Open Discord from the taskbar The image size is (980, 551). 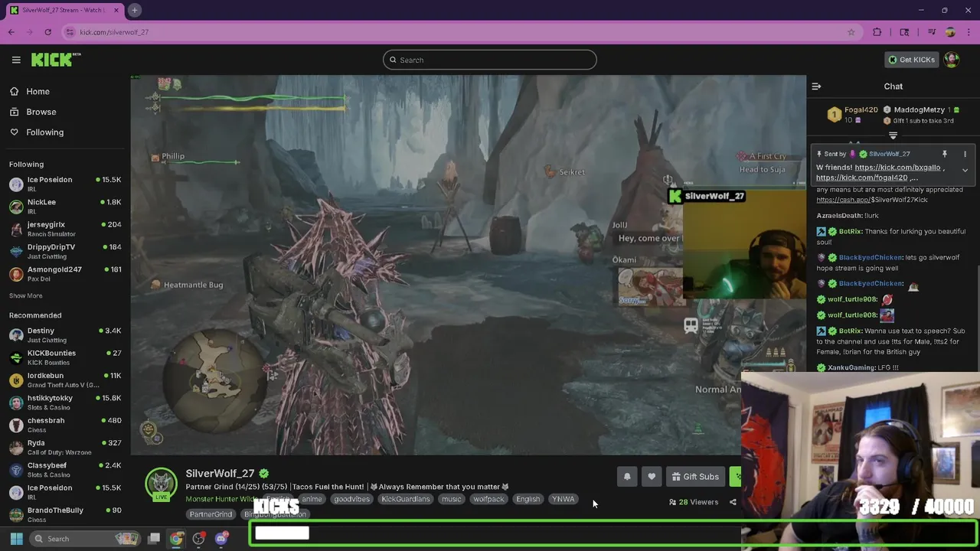tap(221, 539)
